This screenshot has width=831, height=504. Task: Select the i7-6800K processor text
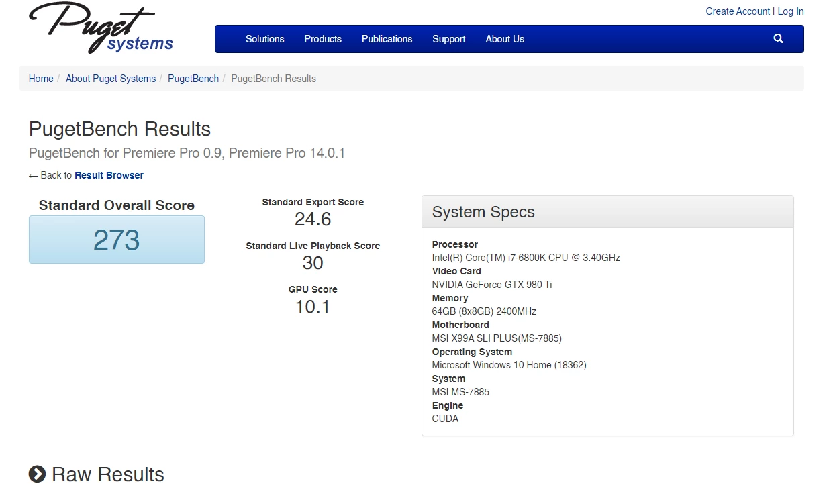(526, 258)
